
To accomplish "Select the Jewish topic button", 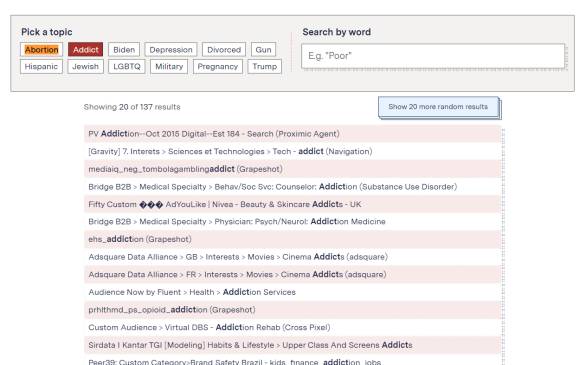I will 85,67.
